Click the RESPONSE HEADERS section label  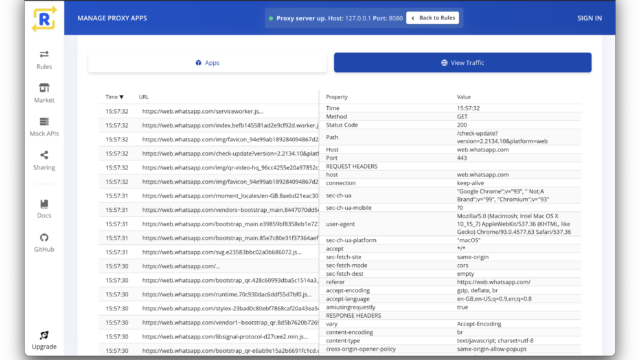[x=353, y=316]
